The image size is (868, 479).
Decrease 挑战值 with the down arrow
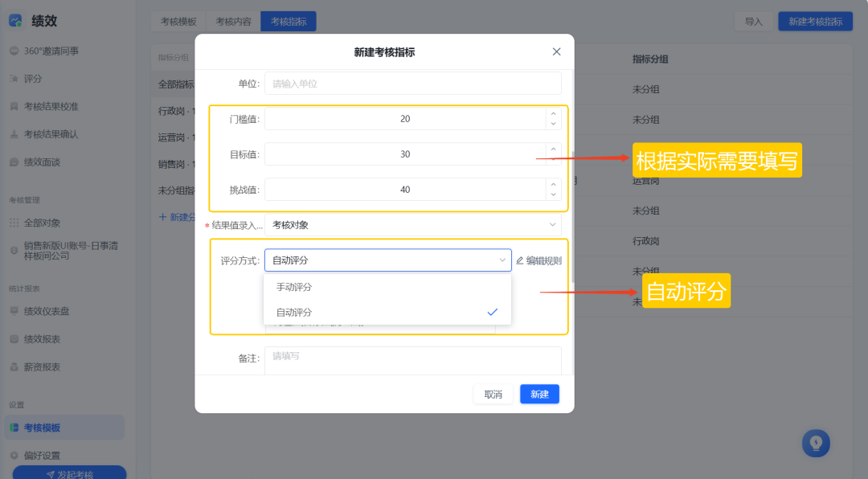pos(553,194)
